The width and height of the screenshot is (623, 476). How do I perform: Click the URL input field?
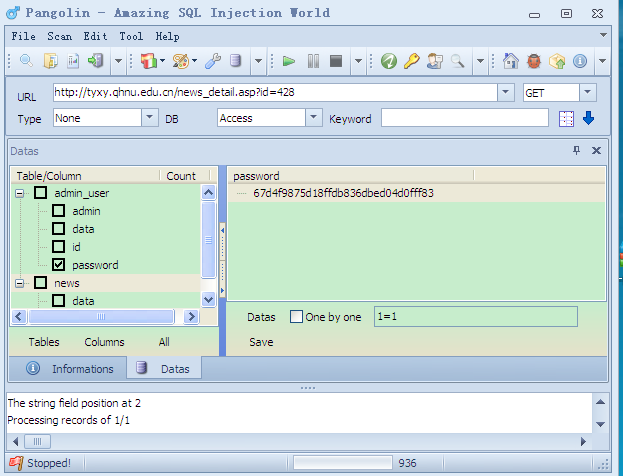pos(275,92)
